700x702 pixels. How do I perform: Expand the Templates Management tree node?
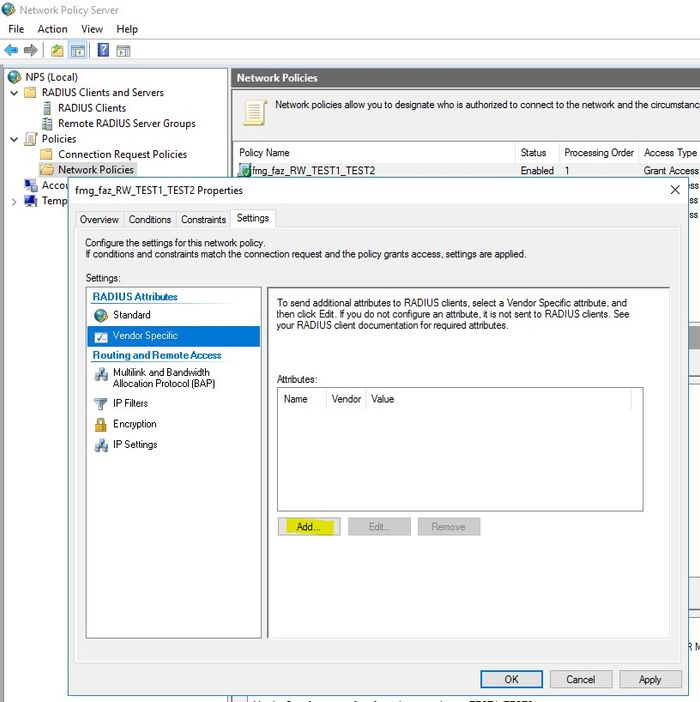(14, 201)
